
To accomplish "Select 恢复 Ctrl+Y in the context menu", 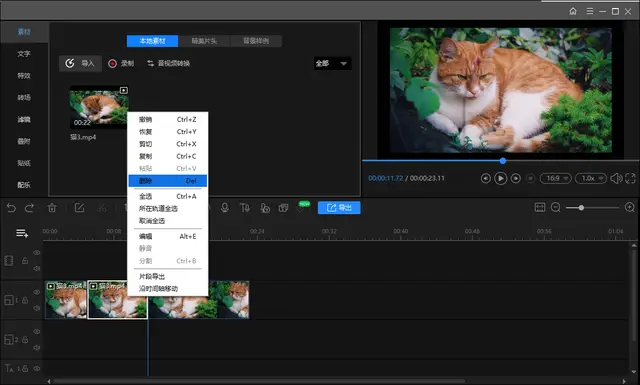I will [168, 132].
